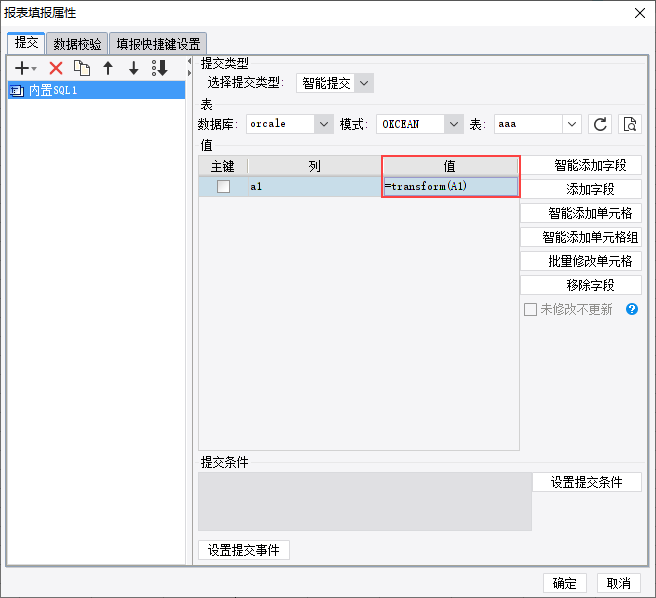Toggle 未修改不更新 checkbox

tap(530, 310)
